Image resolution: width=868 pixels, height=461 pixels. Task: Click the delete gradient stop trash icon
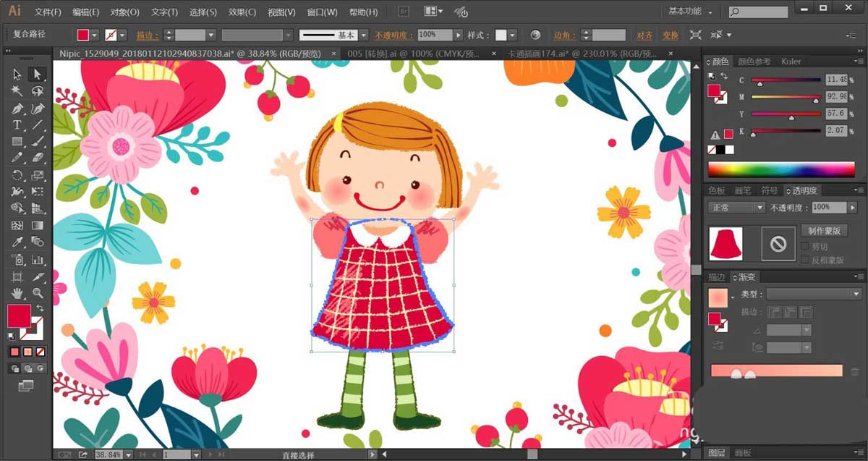point(855,371)
